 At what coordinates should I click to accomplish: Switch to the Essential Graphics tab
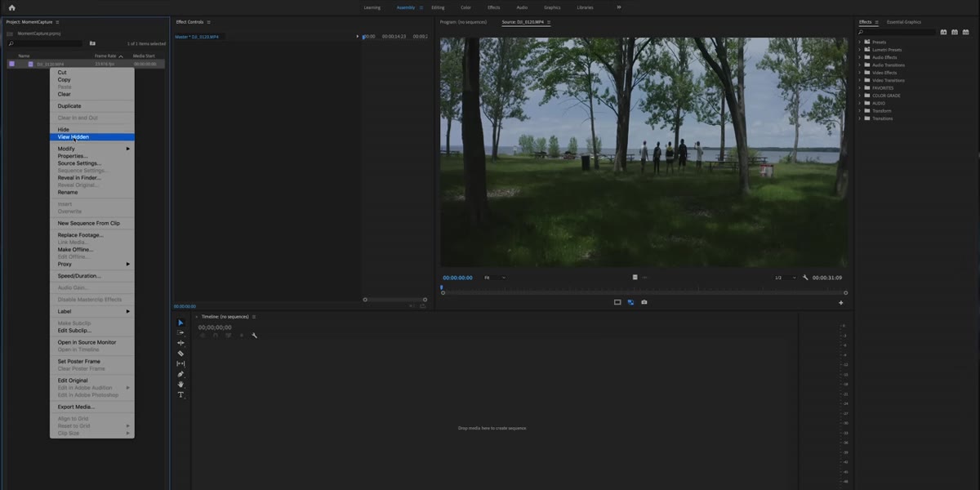click(x=904, y=22)
